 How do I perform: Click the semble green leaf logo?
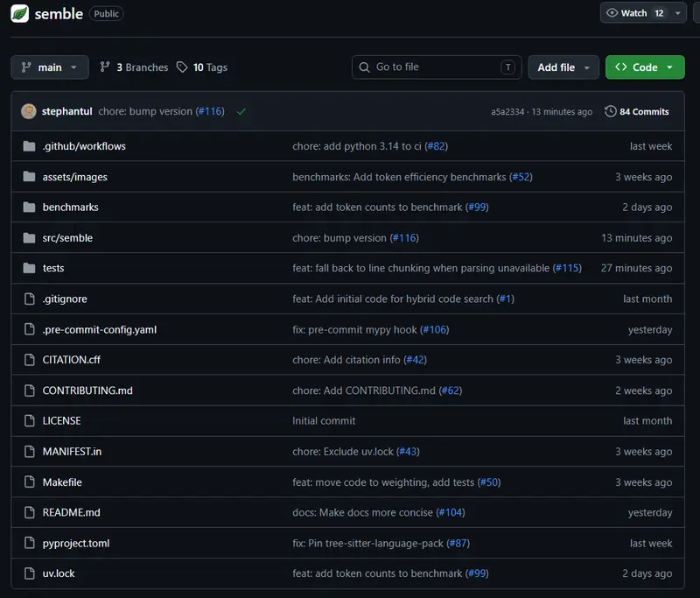[19, 13]
